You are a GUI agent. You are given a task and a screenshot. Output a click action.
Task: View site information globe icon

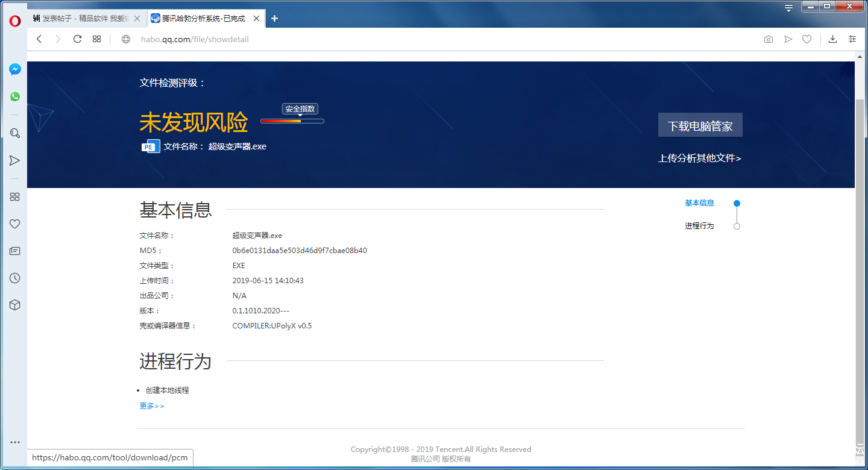[x=126, y=39]
